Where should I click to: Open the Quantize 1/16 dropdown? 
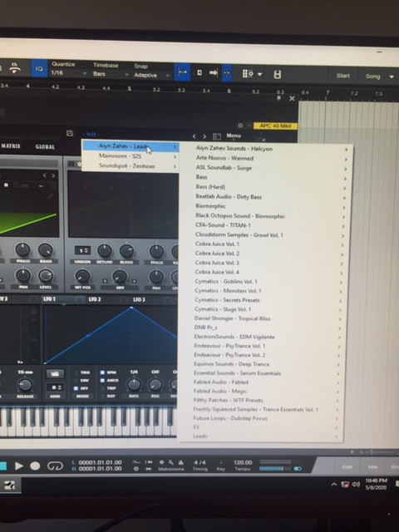tap(69, 73)
